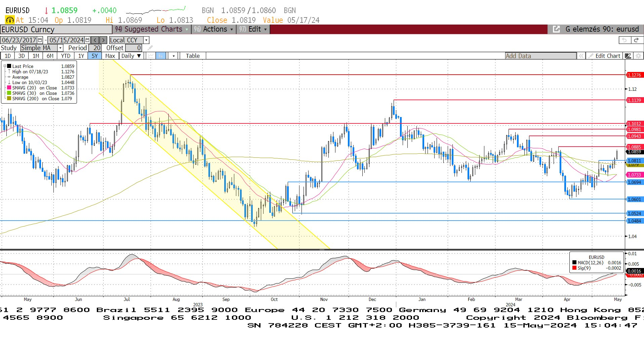The image size is (644, 344).
Task: Click the 1.0694 blue support label
Action: 634,182
